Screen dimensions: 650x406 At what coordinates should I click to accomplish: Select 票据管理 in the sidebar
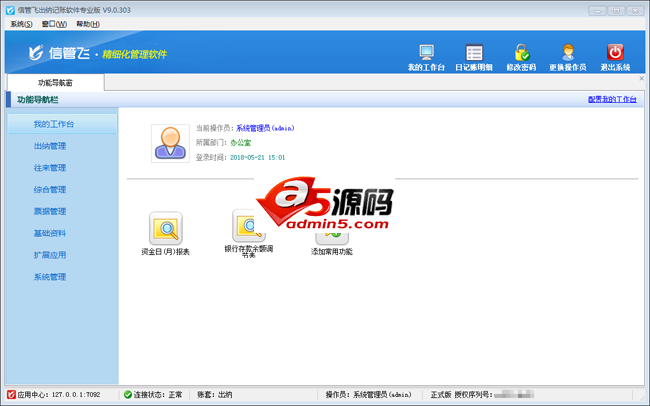50,212
